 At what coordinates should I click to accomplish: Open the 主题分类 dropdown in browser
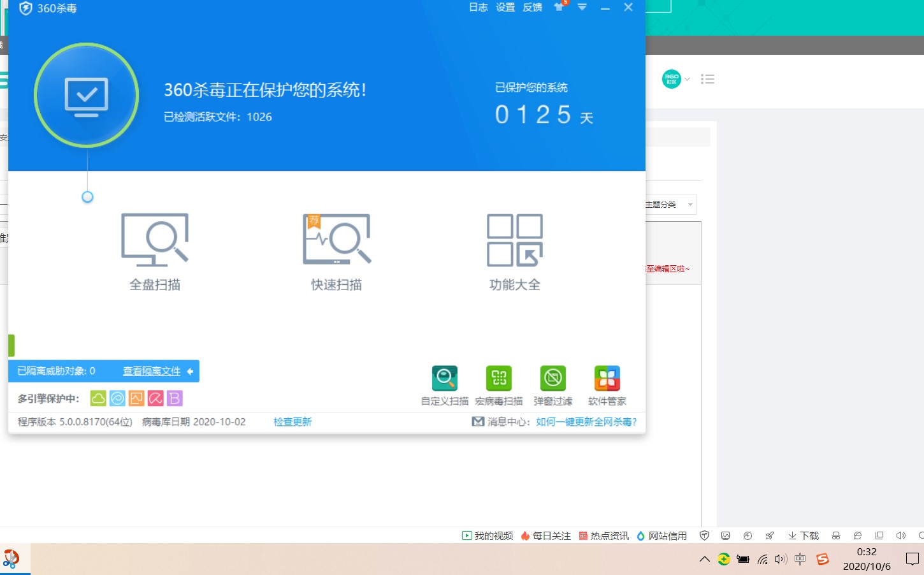coord(669,204)
